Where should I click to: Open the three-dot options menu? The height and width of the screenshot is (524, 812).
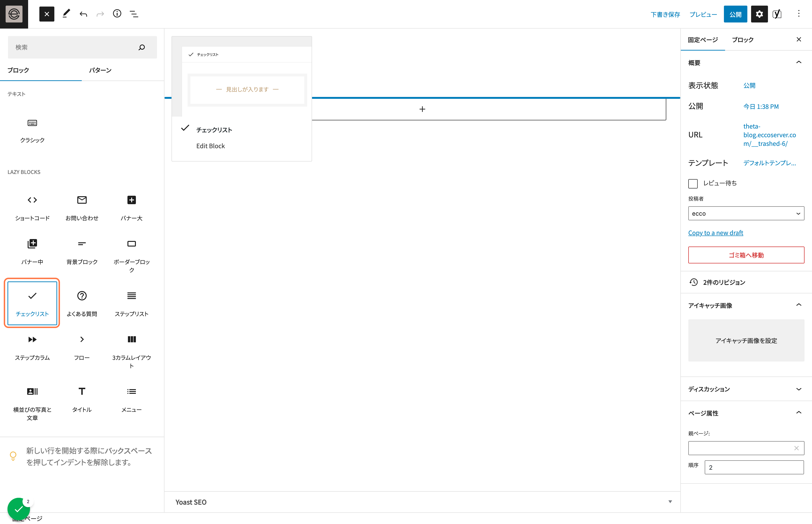[799, 14]
